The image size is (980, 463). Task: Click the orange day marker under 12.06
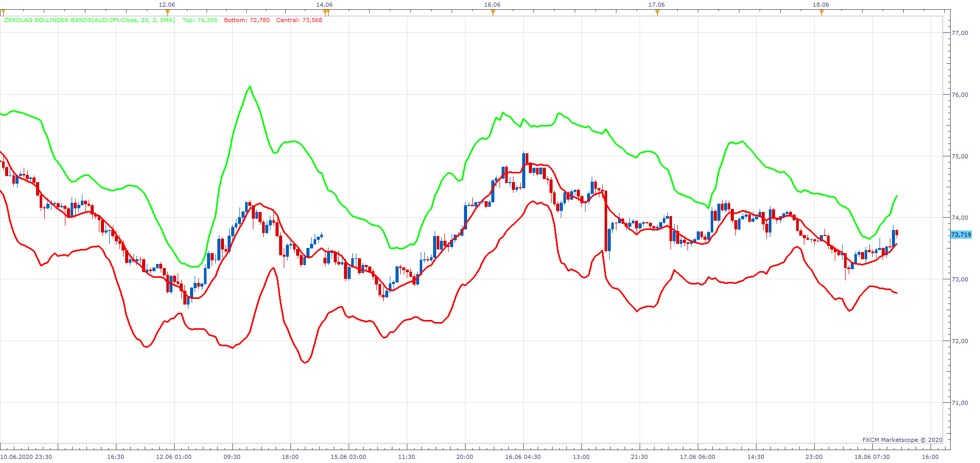pos(167,13)
